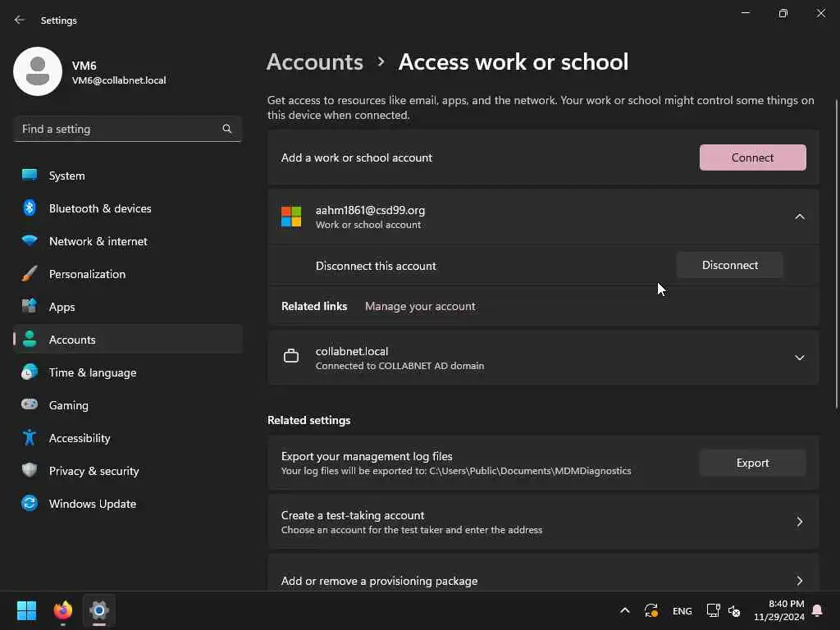Open Firefox from the taskbar

[x=63, y=610]
